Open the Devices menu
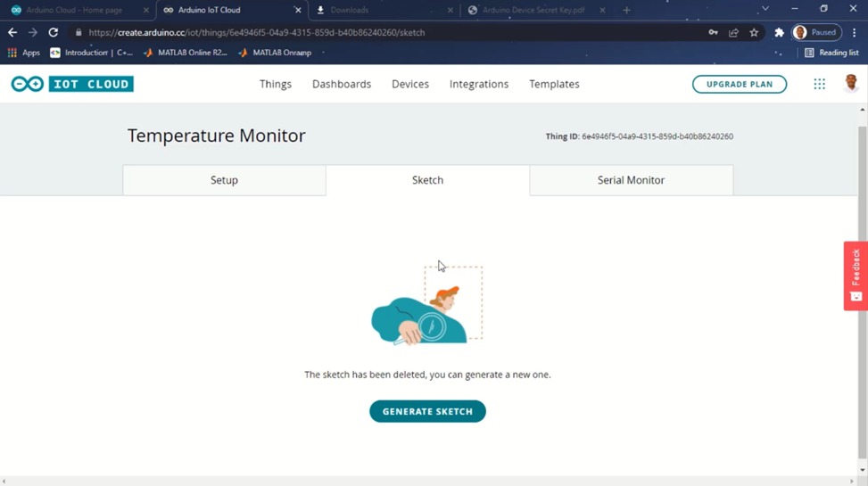The width and height of the screenshot is (868, 486). pyautogui.click(x=410, y=84)
